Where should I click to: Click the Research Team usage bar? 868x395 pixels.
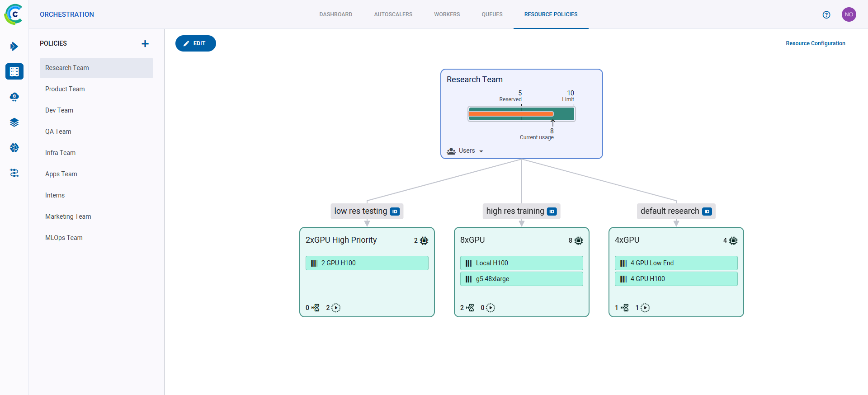tap(521, 114)
